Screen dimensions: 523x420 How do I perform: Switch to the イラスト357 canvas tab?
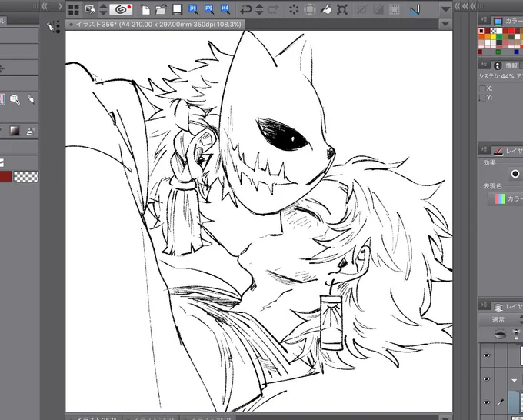click(93, 418)
